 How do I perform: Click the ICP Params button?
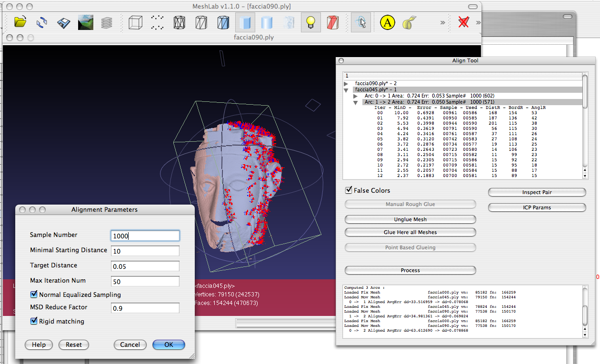(x=537, y=207)
